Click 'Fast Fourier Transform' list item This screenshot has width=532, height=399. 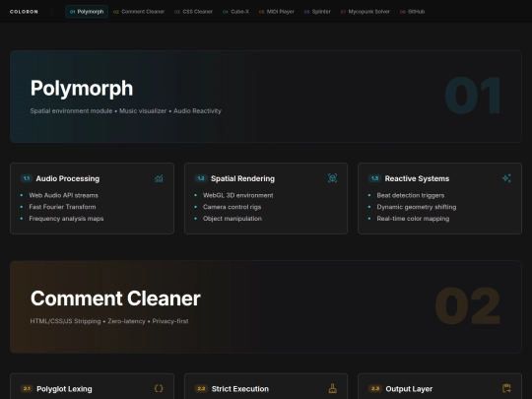62,207
